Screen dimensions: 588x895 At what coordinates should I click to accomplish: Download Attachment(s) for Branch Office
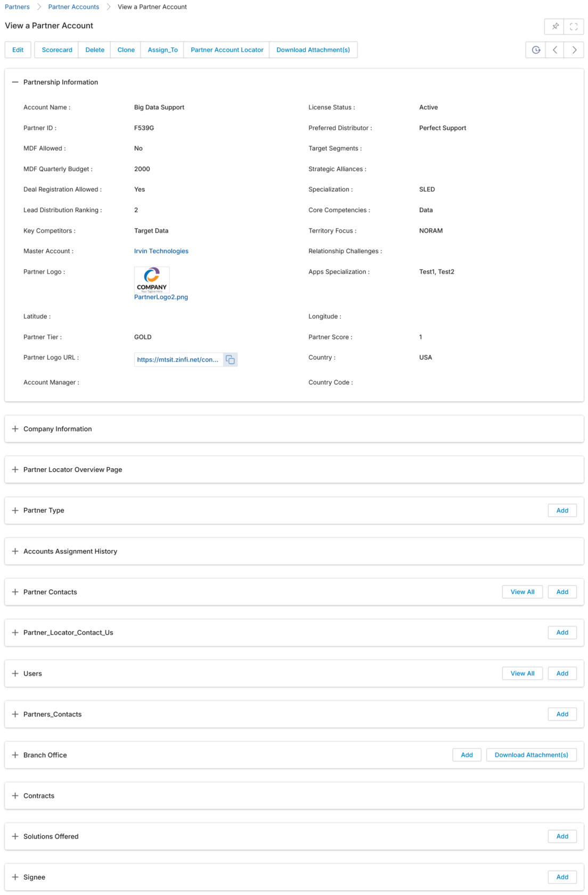(532, 755)
